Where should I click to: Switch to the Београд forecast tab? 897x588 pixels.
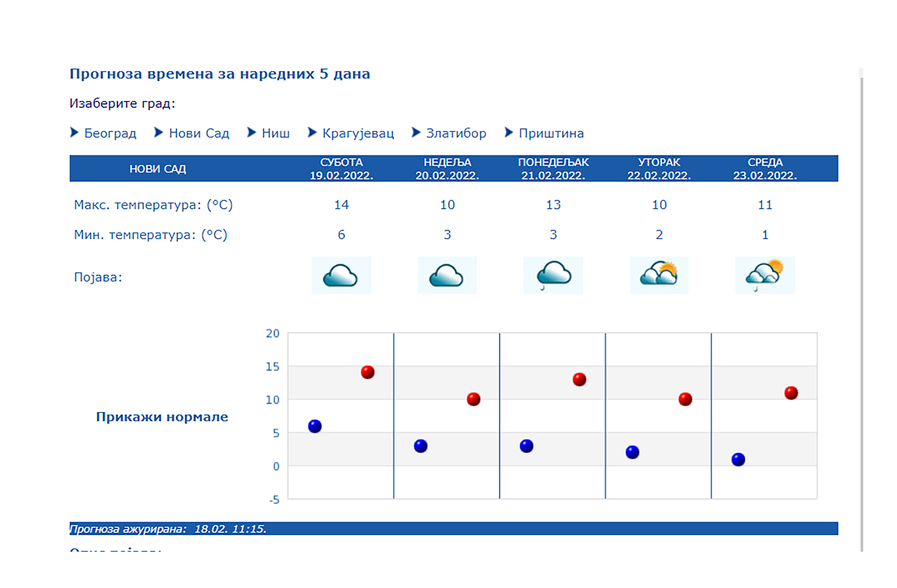(111, 133)
